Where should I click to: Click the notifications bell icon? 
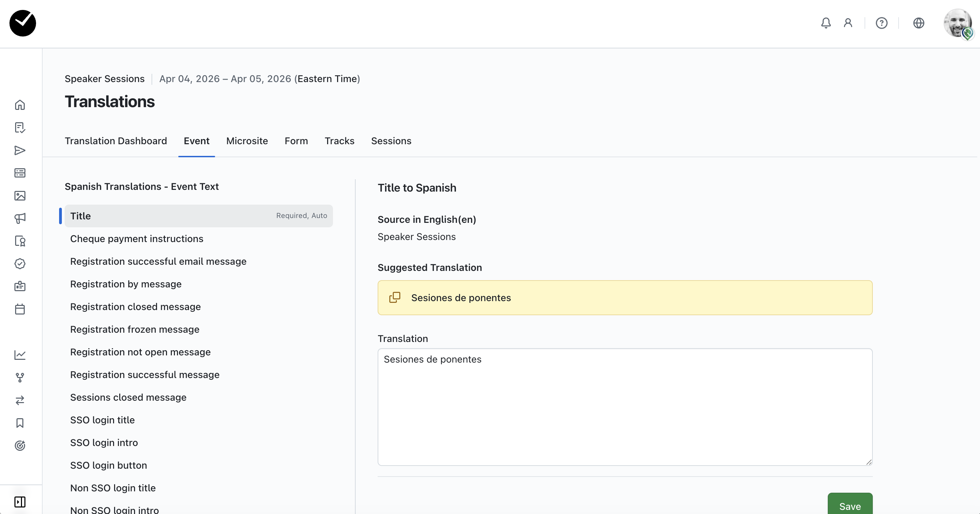(x=825, y=23)
